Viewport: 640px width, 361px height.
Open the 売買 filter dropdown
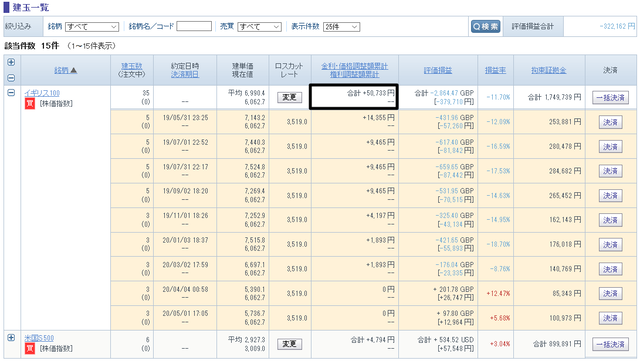tap(260, 27)
